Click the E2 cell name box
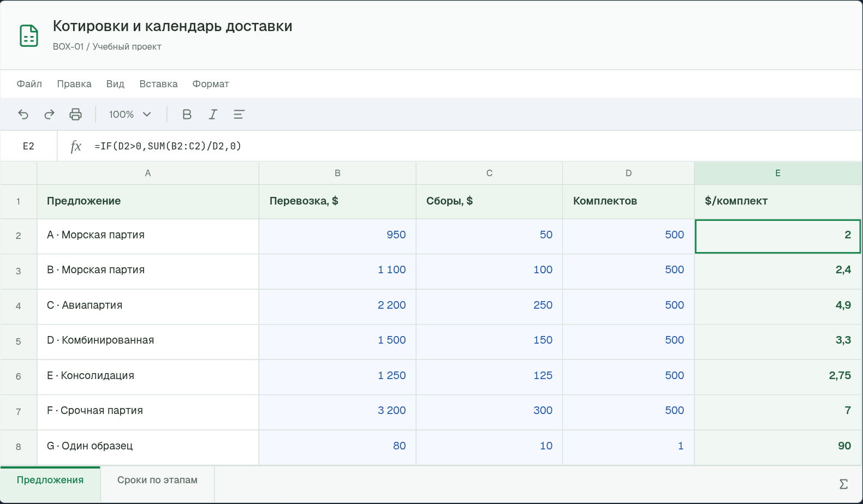The height and width of the screenshot is (504, 863). [28, 146]
